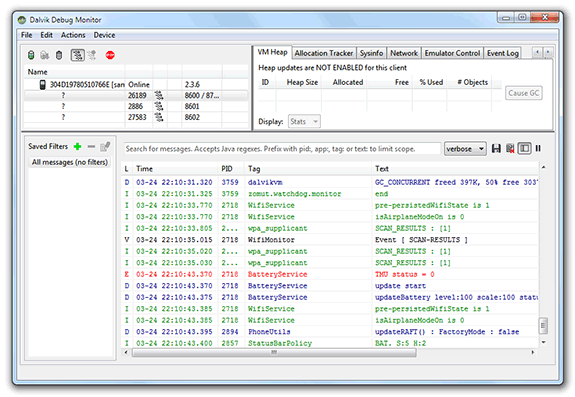Click the logcat search messages field
The height and width of the screenshot is (397, 575).
point(282,149)
